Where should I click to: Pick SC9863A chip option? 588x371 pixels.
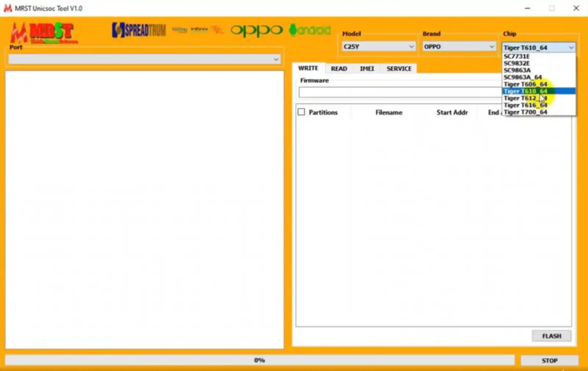tap(539, 70)
